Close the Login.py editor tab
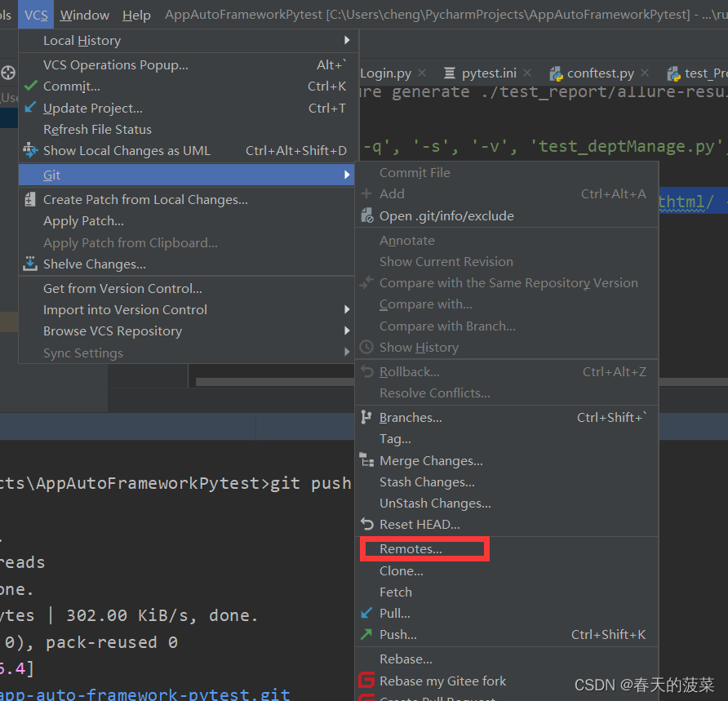The image size is (728, 701). (422, 73)
